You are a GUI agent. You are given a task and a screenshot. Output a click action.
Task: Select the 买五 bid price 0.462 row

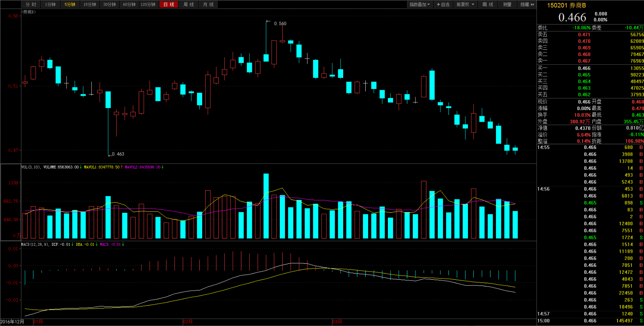pos(590,95)
